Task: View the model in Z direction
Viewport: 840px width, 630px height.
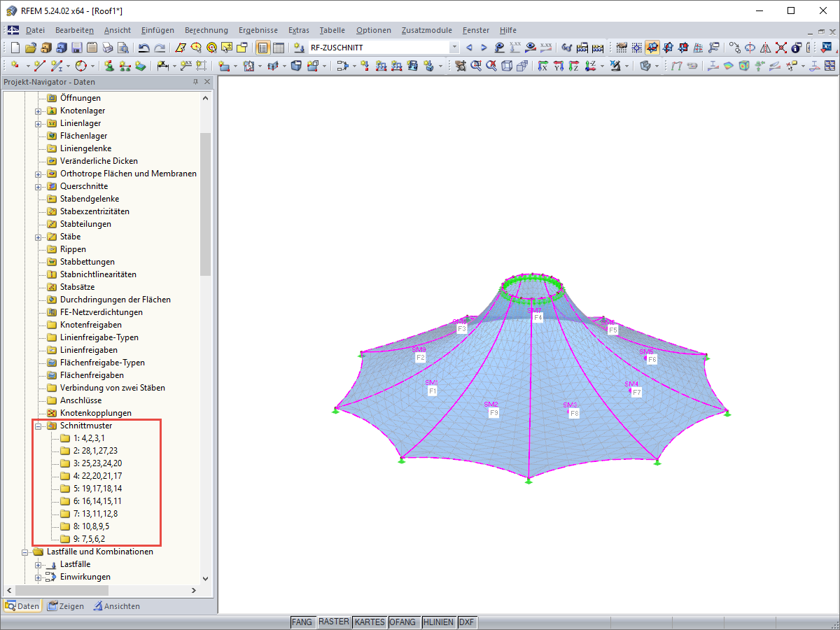Action: point(573,65)
